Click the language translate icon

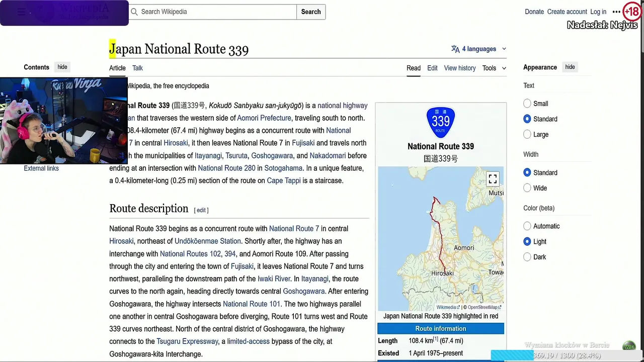tap(455, 49)
